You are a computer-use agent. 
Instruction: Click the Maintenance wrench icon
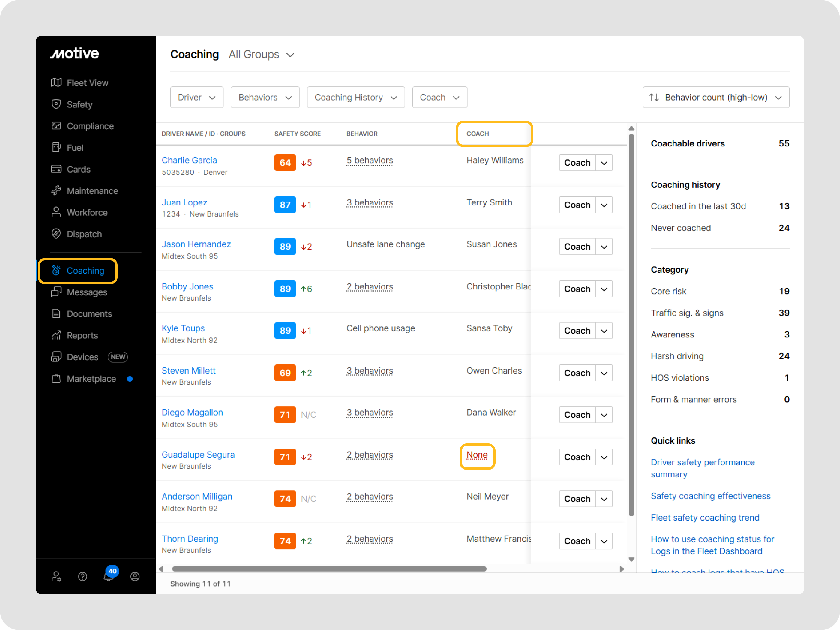pos(56,190)
